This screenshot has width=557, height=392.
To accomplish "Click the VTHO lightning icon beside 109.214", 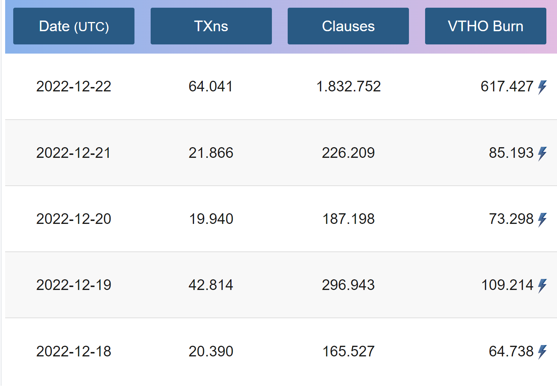I will tap(542, 286).
